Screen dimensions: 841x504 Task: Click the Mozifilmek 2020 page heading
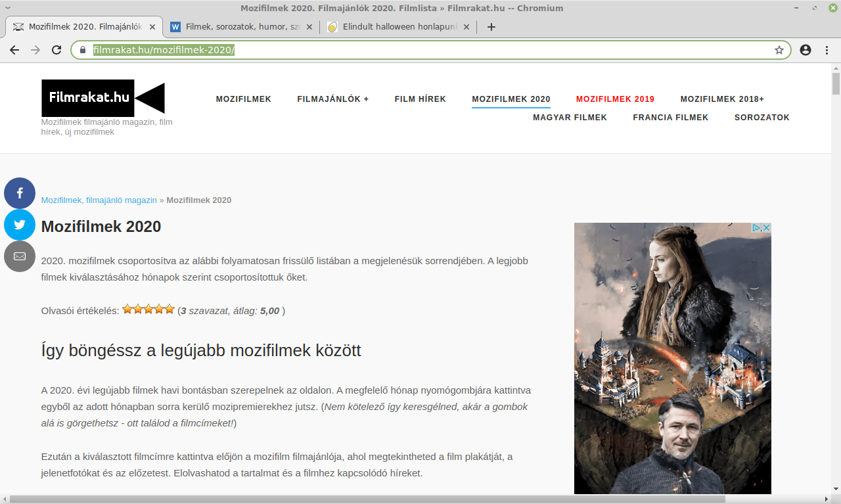click(x=101, y=227)
